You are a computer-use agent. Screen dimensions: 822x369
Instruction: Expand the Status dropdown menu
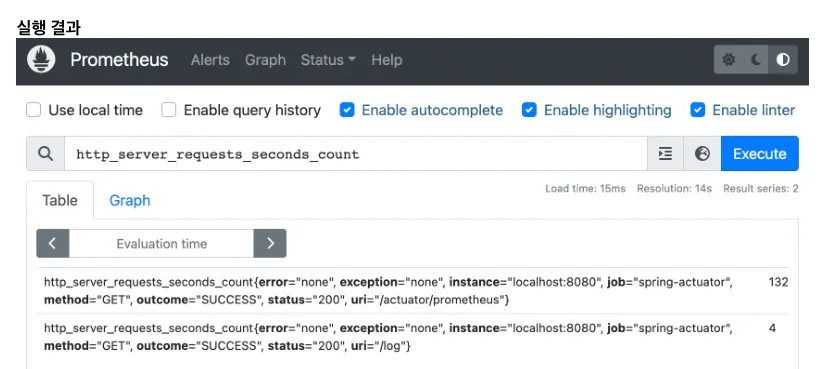click(328, 60)
